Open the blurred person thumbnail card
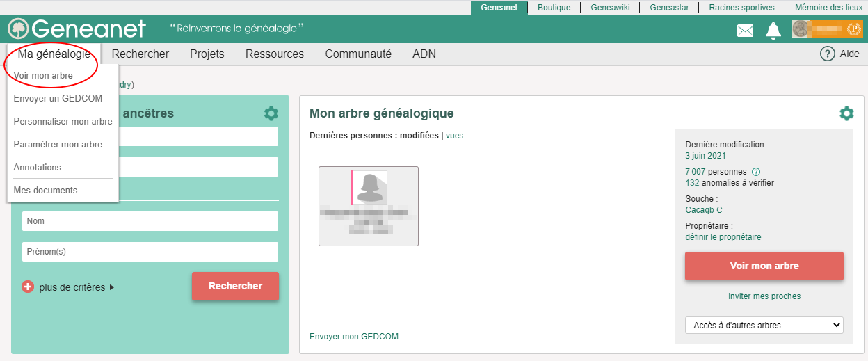Screen dimensions: 868x361 pos(368,206)
